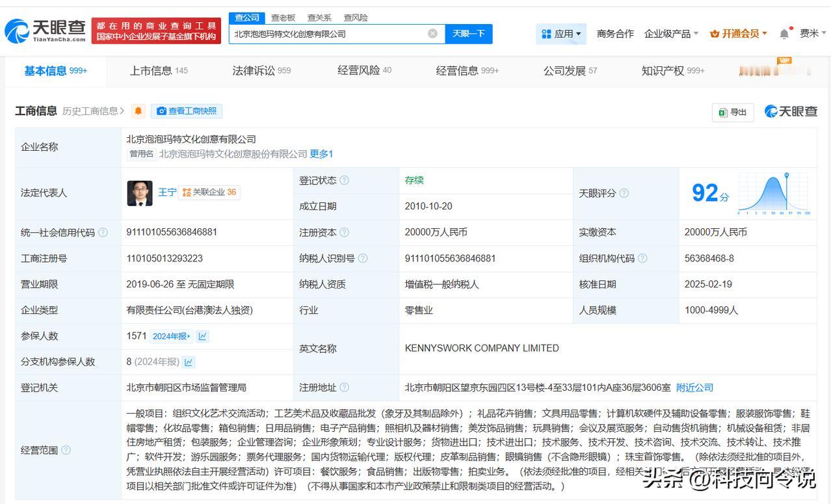831x504 pixels.
Task: Switch to the 查老板 search tab
Action: pyautogui.click(x=283, y=18)
